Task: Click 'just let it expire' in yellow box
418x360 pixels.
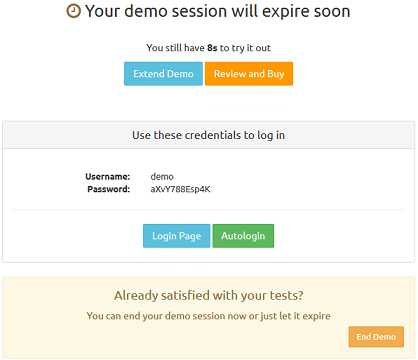Action: [295, 316]
